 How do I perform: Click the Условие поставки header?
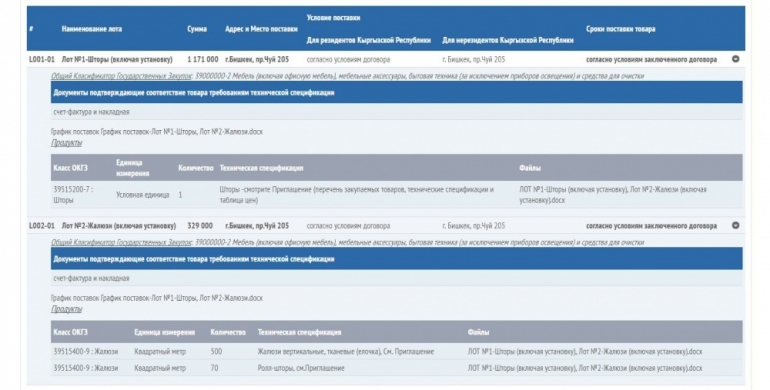click(333, 18)
